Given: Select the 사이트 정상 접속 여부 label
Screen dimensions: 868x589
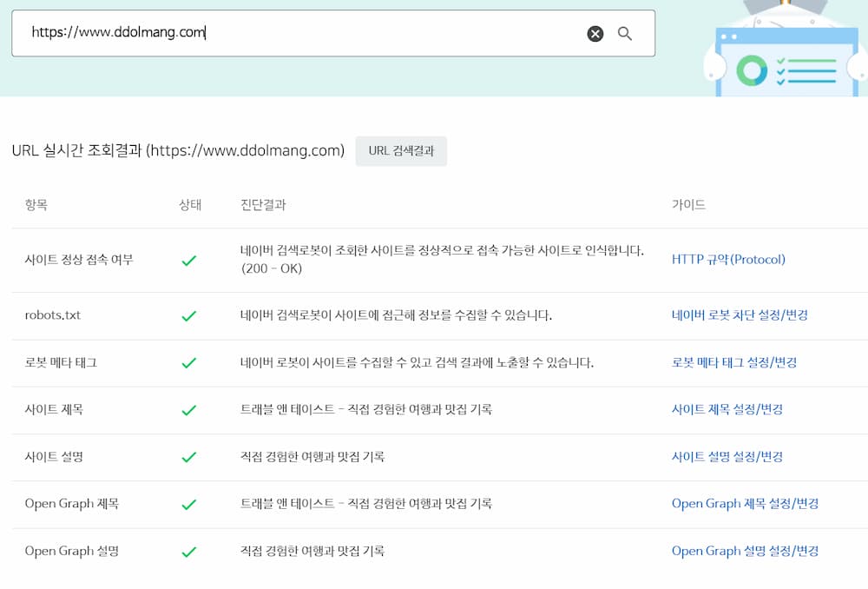Looking at the screenshot, I should [79, 260].
